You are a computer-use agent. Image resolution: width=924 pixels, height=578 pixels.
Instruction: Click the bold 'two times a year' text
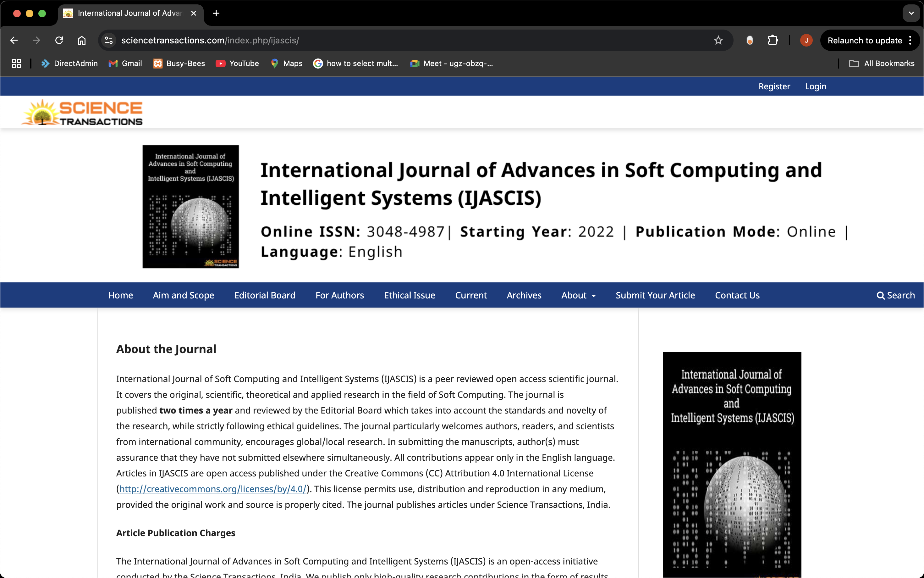195,410
